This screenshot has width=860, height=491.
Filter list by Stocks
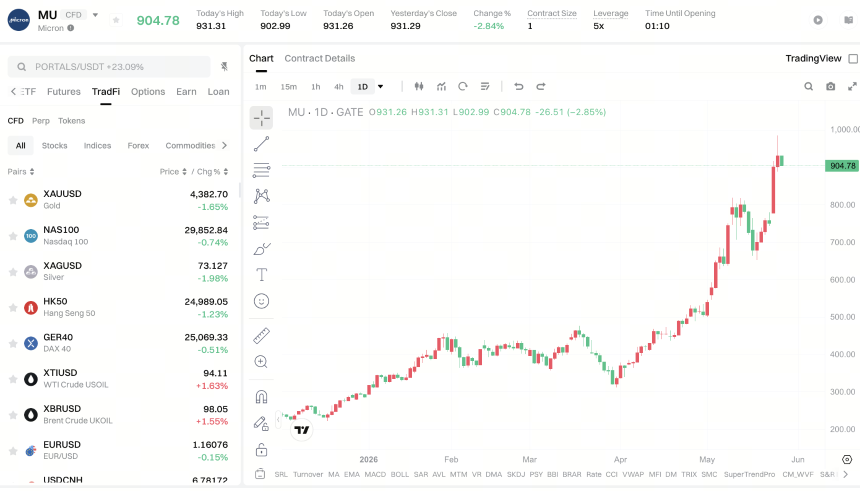(54, 145)
